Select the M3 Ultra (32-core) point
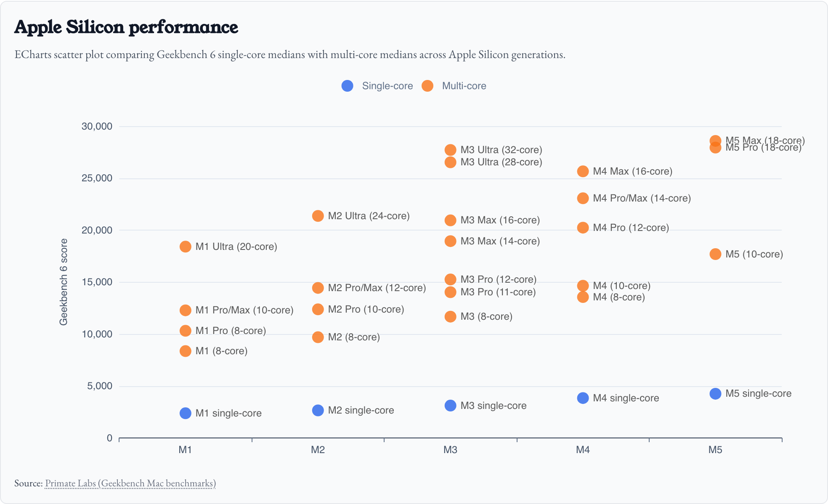828x504 pixels. [450, 150]
